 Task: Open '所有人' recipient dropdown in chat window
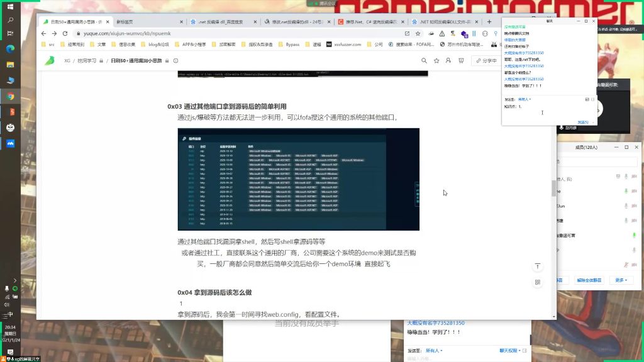524,99
